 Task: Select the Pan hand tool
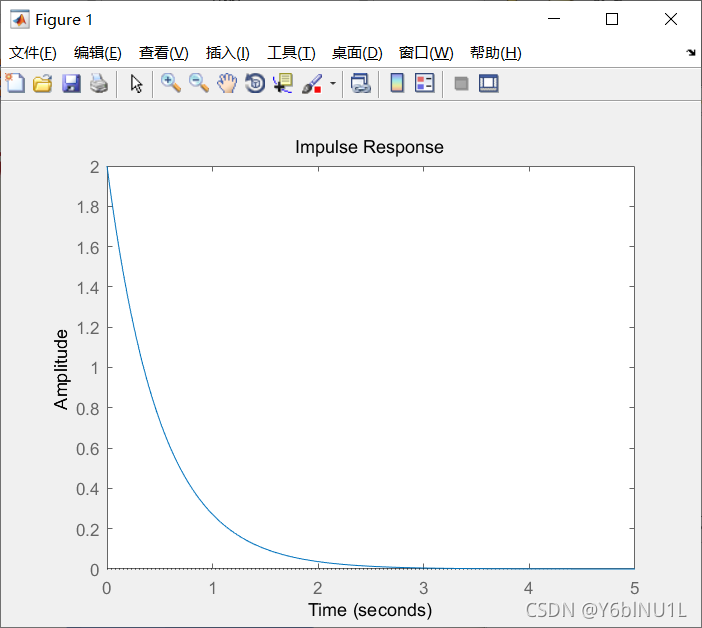click(227, 83)
